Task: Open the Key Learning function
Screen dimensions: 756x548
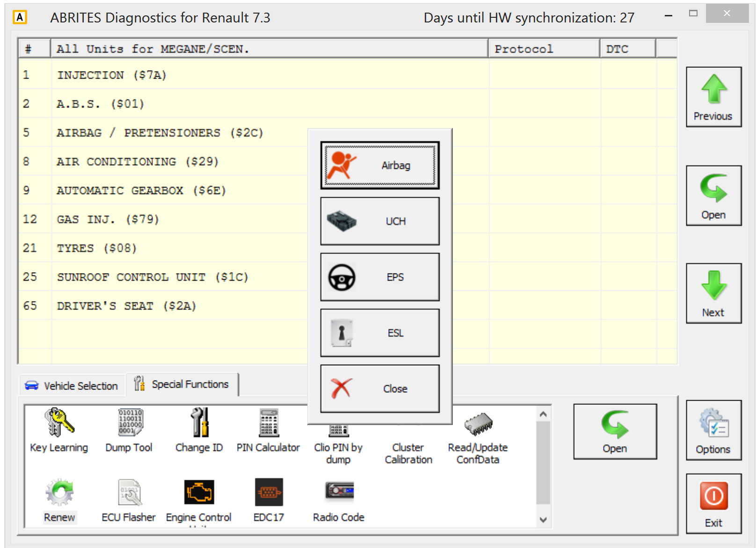Action: click(59, 431)
